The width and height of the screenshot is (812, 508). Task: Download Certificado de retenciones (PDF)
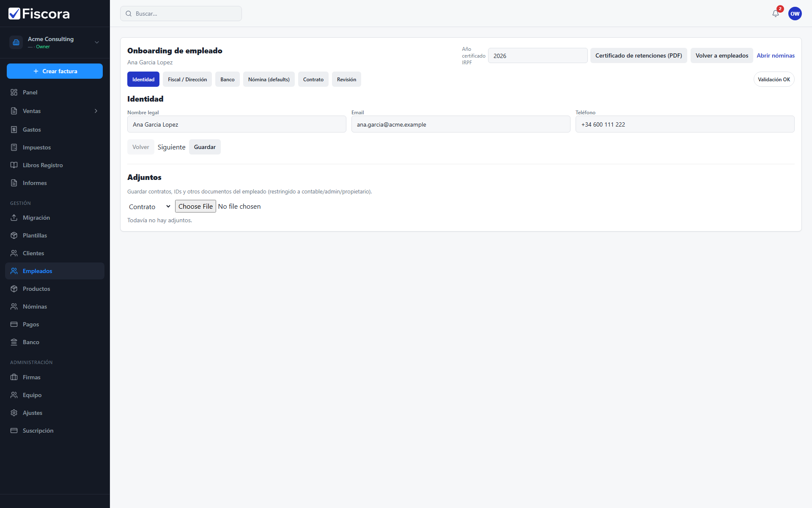pyautogui.click(x=639, y=55)
